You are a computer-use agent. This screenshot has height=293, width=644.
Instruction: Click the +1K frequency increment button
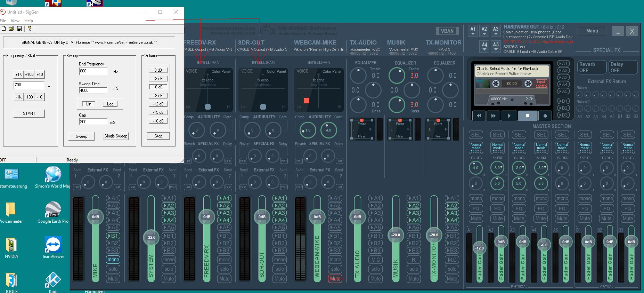[19, 74]
